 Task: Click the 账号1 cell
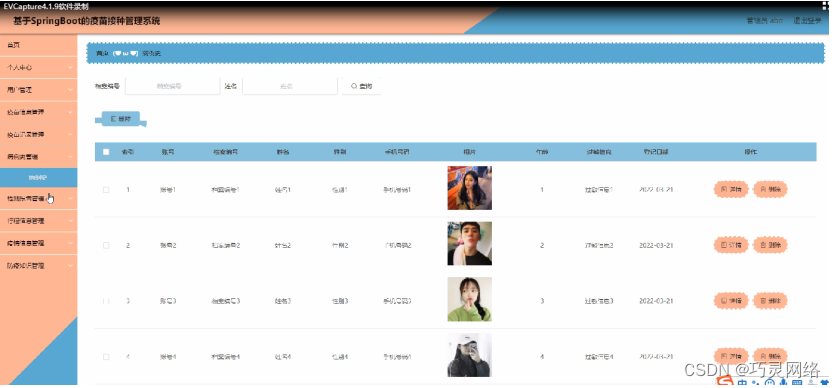[x=167, y=190]
